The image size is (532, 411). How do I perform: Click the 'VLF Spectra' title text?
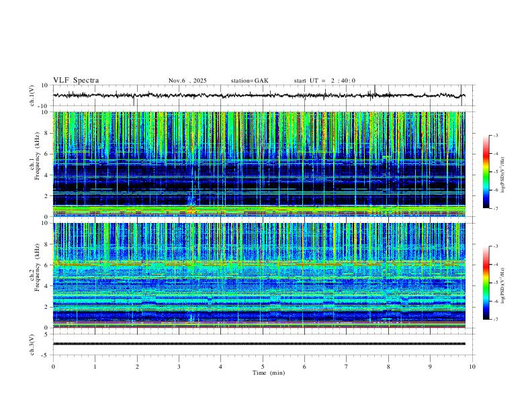pos(76,81)
